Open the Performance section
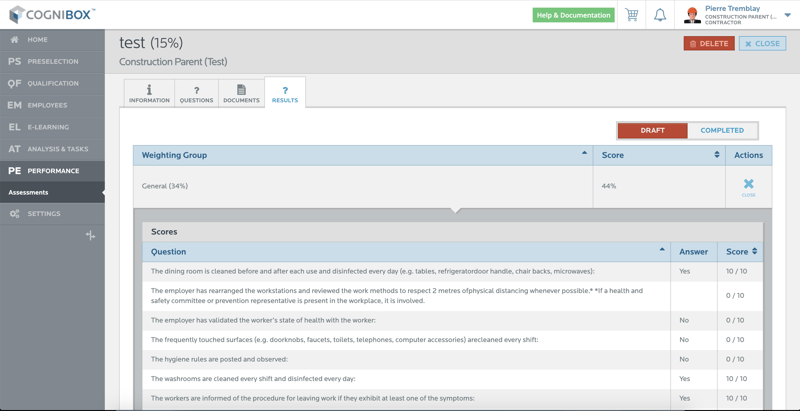This screenshot has height=411, width=800. 52,171
